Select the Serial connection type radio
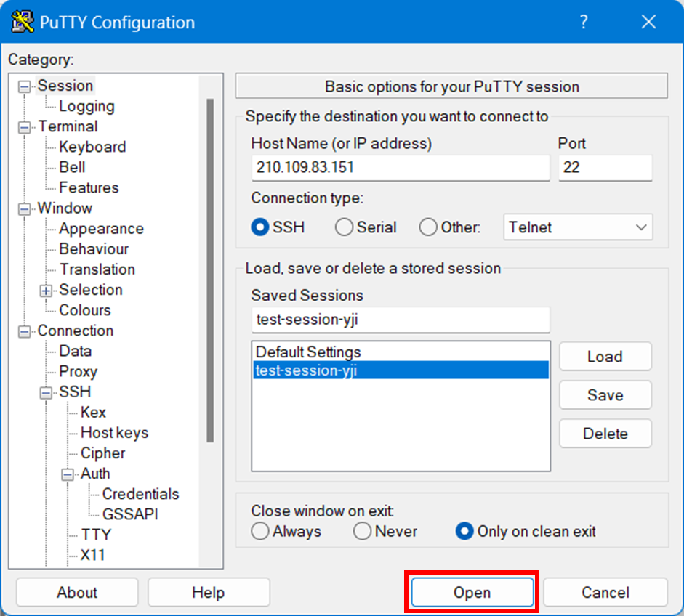 [x=344, y=227]
